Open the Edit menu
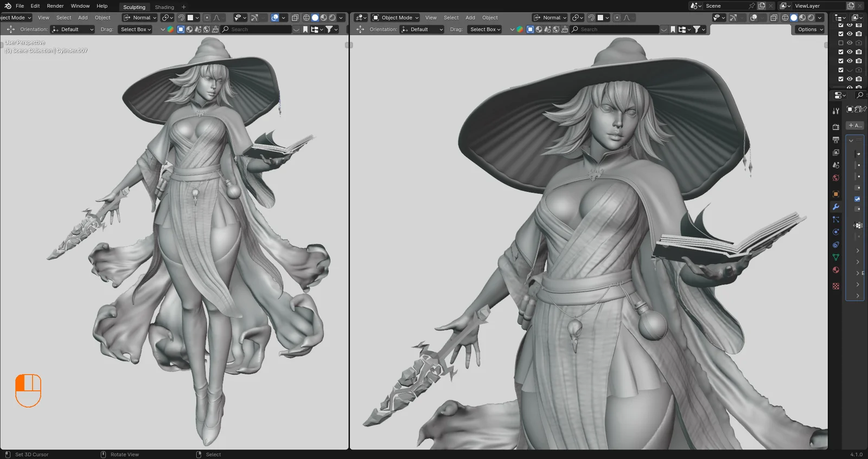 coord(35,6)
